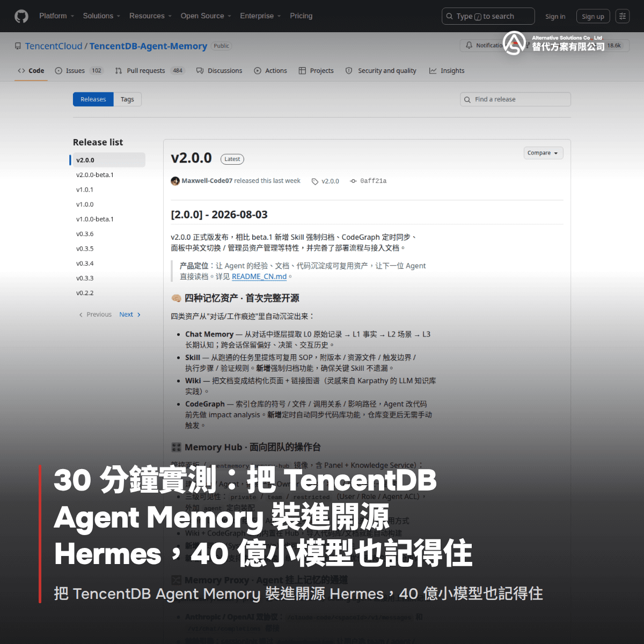
Task: Switch to the Pull requests tab
Action: [x=150, y=71]
